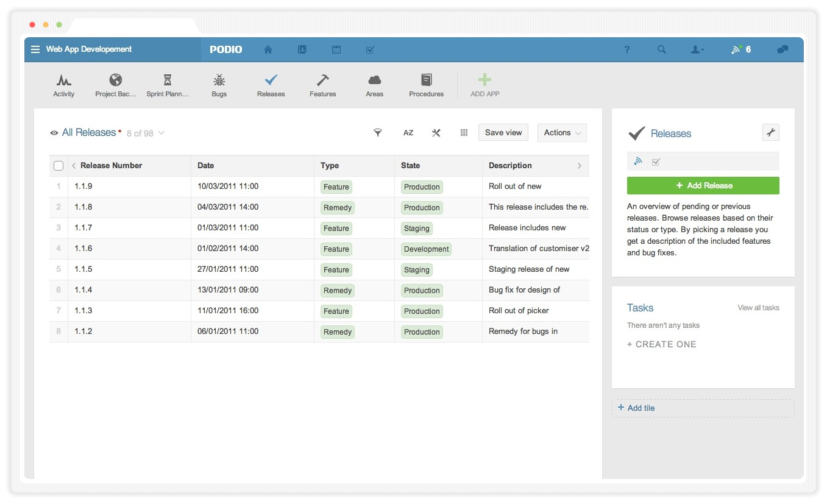
Task: Switch to the Activity app tab
Action: pos(63,85)
